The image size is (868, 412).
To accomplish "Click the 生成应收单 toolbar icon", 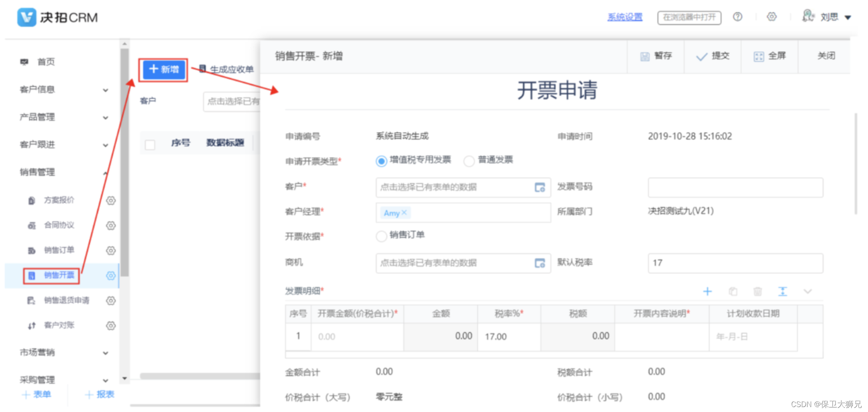I will pos(202,69).
